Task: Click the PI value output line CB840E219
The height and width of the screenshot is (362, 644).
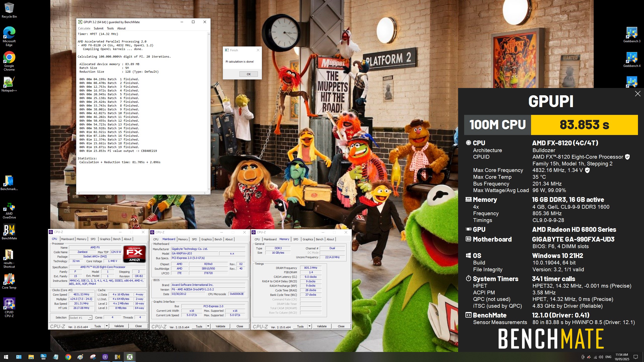Action: pos(118,151)
